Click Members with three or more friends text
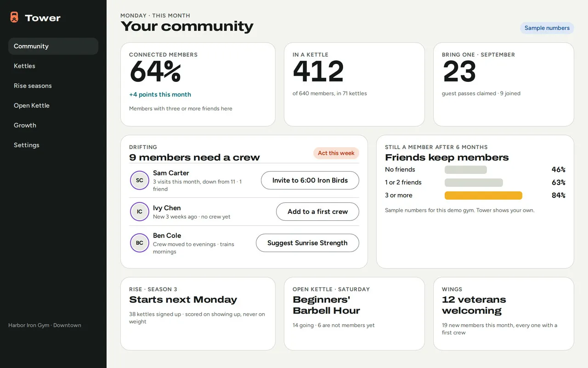Viewport: 588px width, 368px height. point(181,109)
